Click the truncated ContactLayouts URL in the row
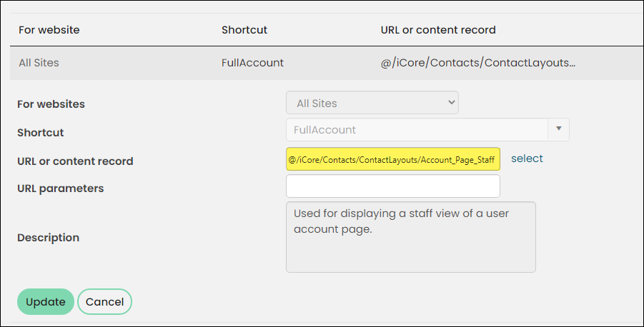 (x=478, y=63)
